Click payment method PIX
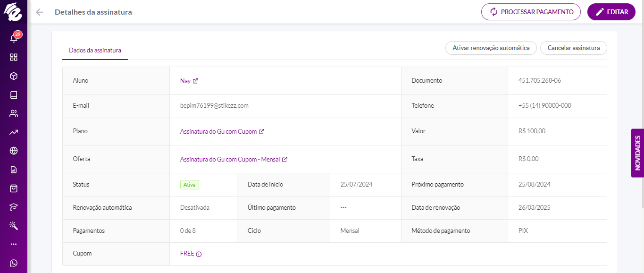 523,231
